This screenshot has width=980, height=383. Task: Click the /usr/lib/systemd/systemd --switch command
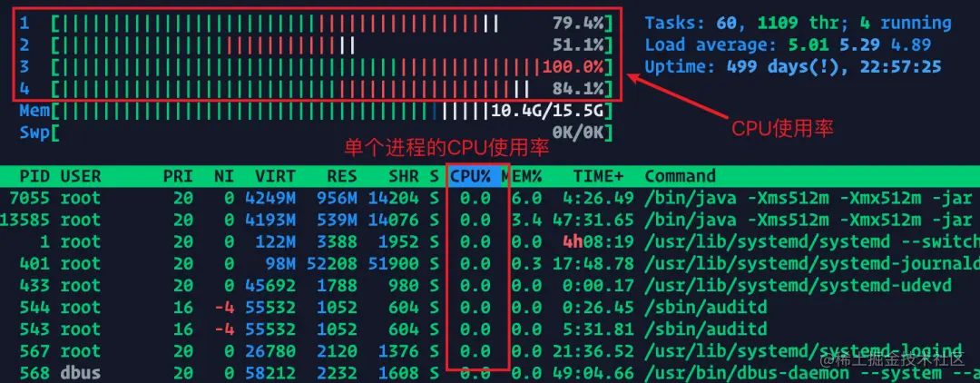(x=812, y=242)
